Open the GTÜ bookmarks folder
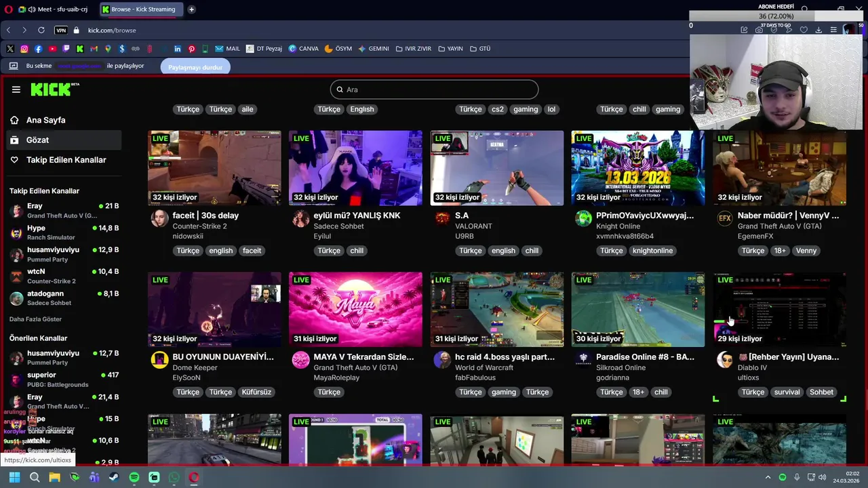Screen dimensions: 868x488 click(480, 49)
